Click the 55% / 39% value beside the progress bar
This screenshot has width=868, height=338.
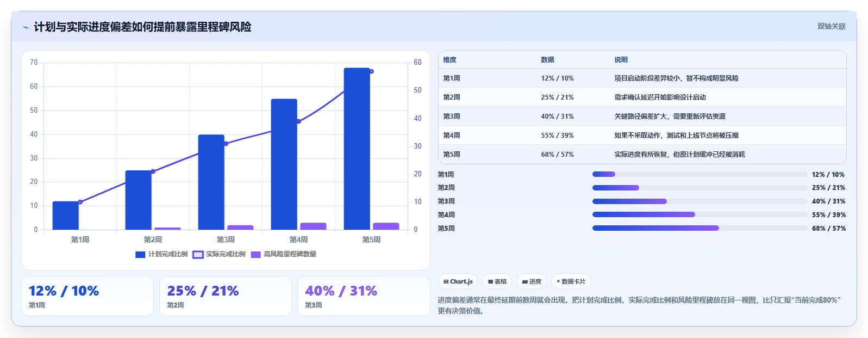[829, 215]
